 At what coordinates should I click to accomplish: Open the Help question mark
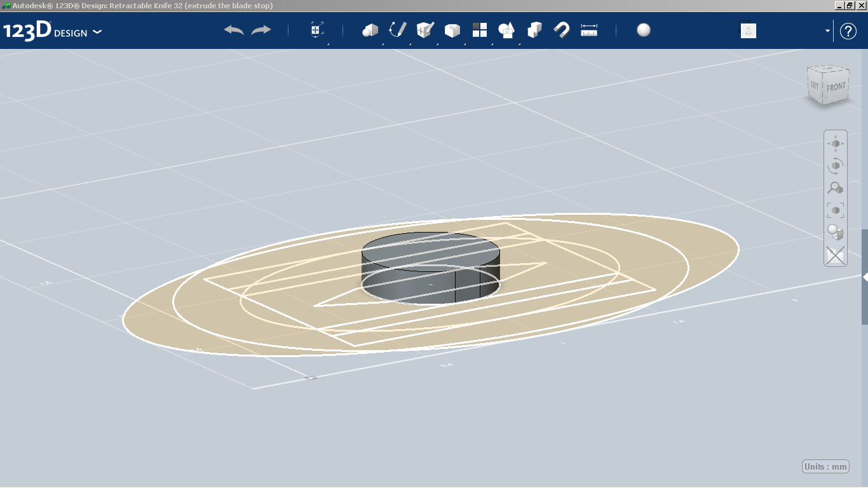coord(848,30)
